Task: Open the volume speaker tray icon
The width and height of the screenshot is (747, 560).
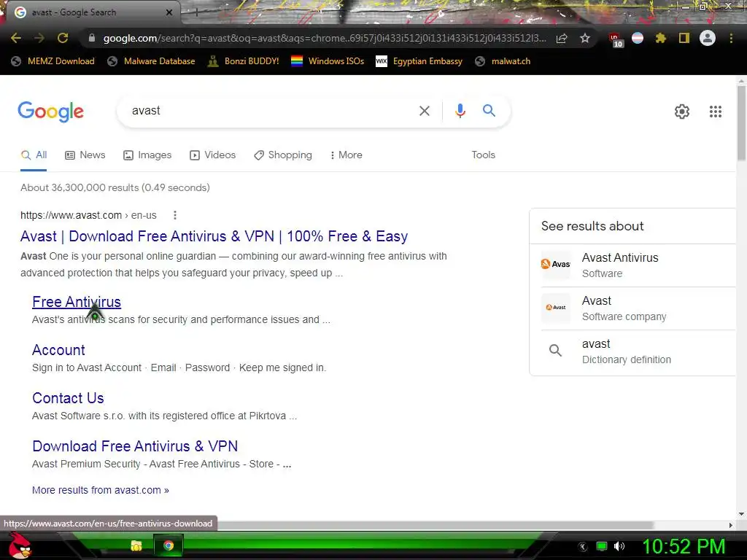Action: point(619,546)
